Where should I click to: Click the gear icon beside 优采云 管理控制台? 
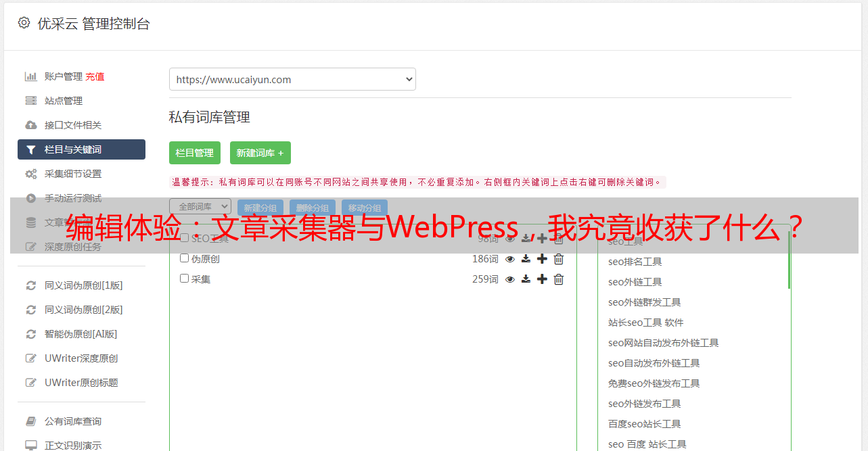(x=24, y=23)
